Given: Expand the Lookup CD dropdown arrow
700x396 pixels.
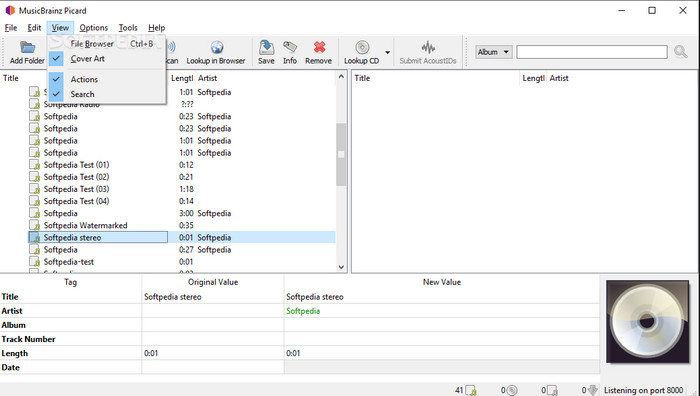Looking at the screenshot, I should click(x=388, y=52).
